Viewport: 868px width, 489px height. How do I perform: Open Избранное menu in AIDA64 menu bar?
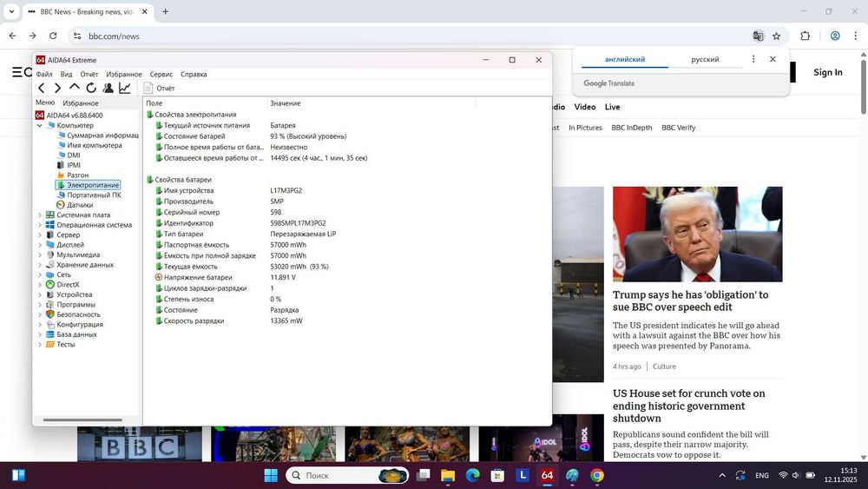124,74
